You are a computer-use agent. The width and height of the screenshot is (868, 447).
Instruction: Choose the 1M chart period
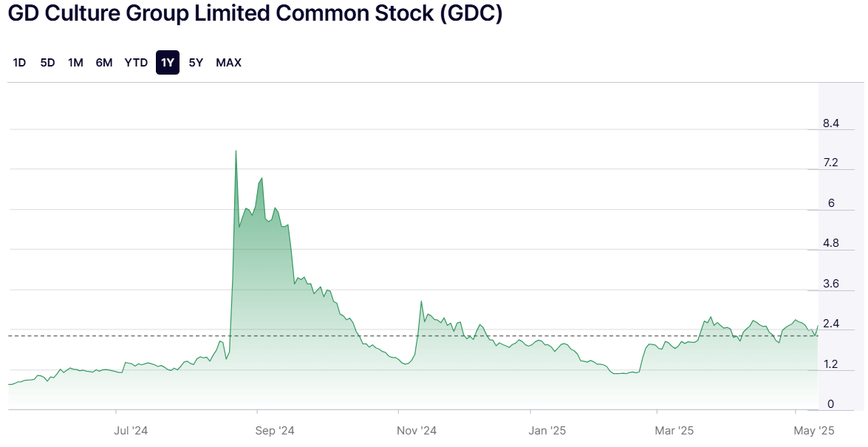click(75, 63)
